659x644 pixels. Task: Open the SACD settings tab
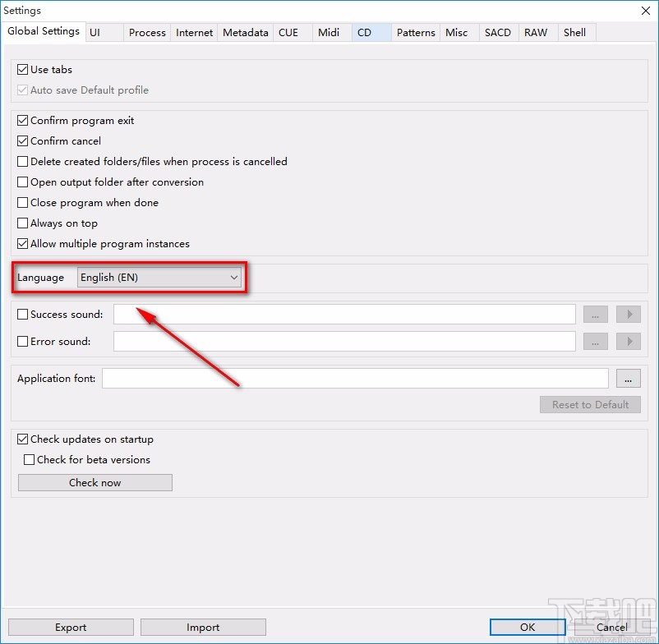coord(497,33)
